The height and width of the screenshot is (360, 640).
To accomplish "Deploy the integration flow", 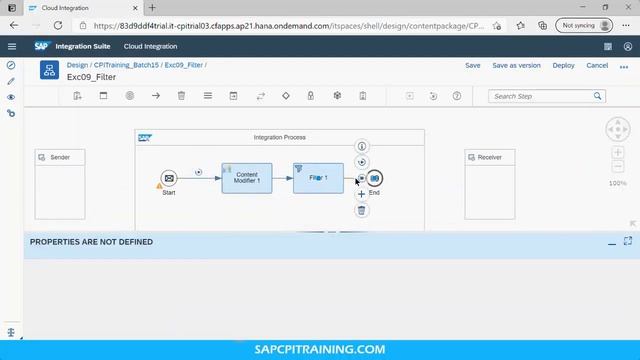I will pos(563,65).
